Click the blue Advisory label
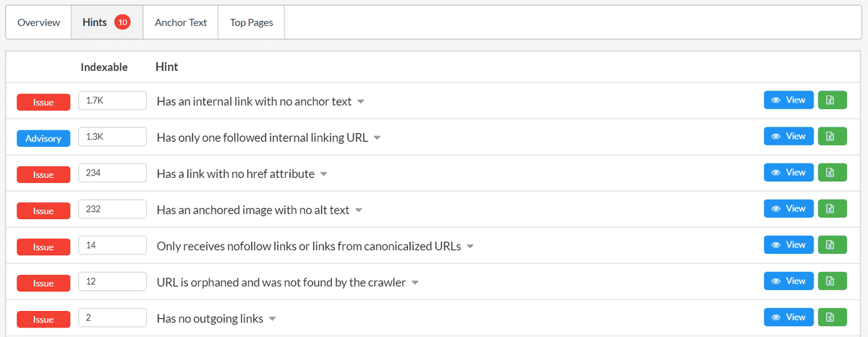This screenshot has width=868, height=337. pos(43,138)
